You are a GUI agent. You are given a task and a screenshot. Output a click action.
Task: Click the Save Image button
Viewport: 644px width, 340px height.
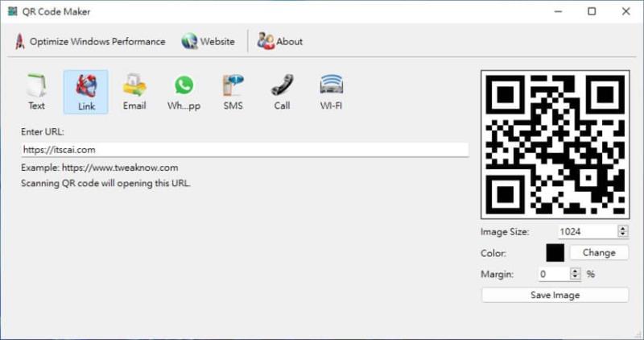(555, 295)
